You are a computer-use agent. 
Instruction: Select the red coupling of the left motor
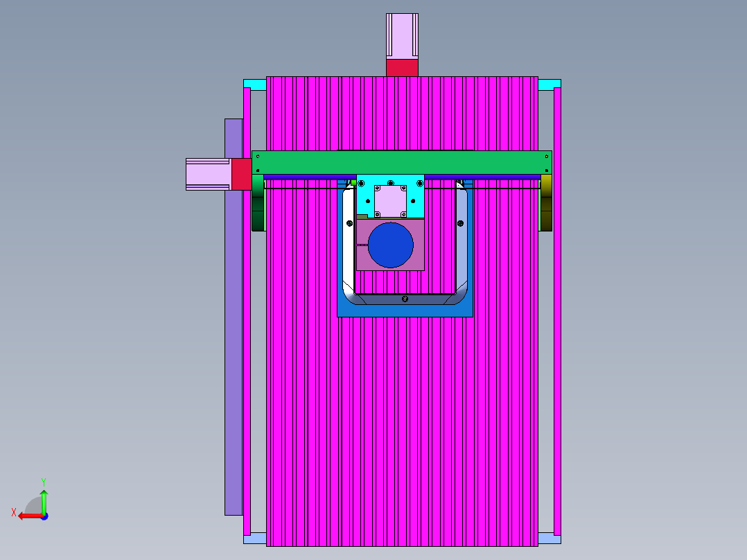pos(241,173)
